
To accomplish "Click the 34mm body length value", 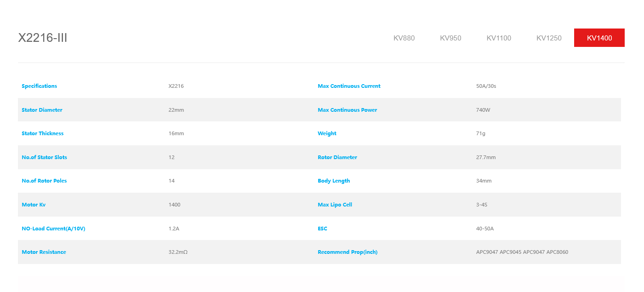I will coord(484,181).
